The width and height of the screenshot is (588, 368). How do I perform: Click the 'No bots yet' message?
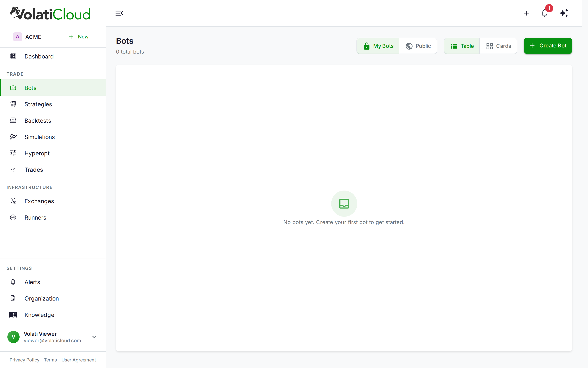(x=344, y=222)
